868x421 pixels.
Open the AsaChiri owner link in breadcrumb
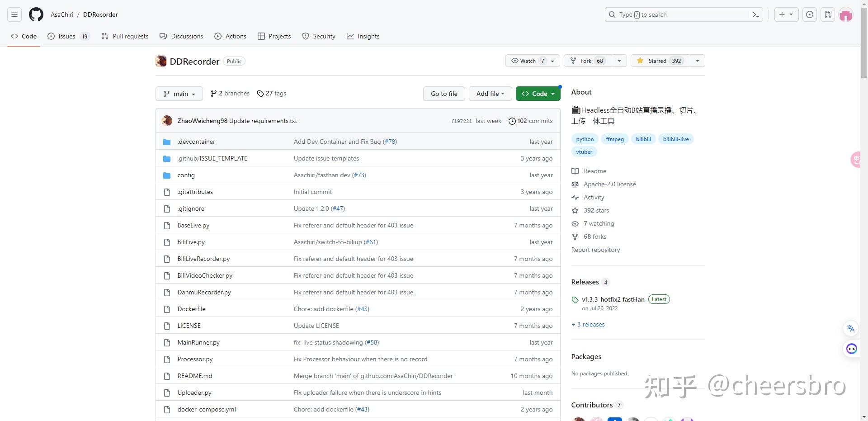[x=62, y=14]
